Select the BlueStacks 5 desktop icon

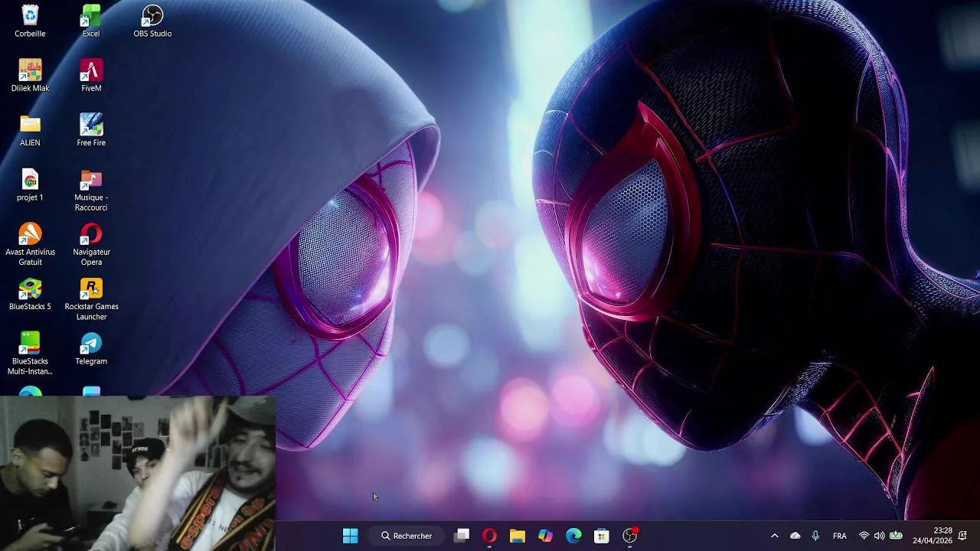click(x=30, y=294)
